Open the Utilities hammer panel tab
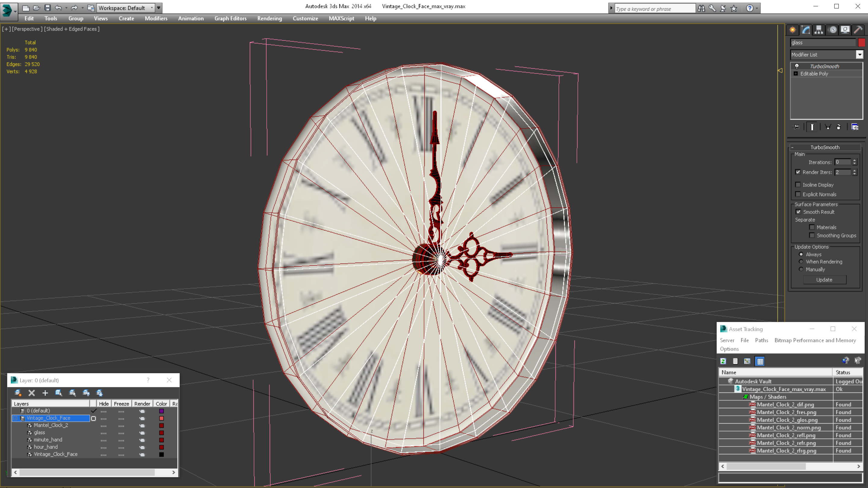 pyautogui.click(x=858, y=30)
